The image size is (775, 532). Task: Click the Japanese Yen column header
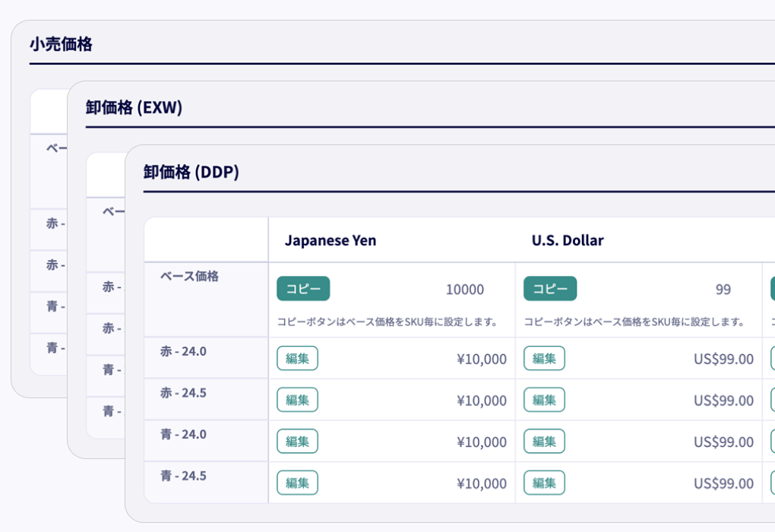point(331,240)
